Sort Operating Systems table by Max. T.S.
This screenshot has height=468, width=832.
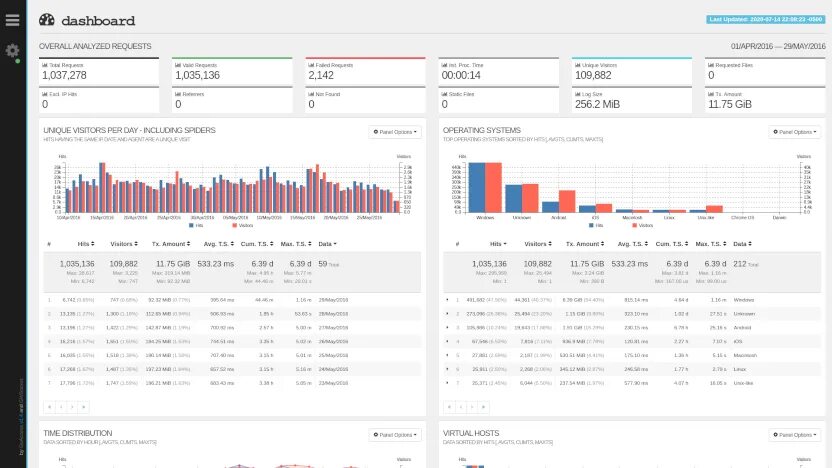tap(711, 244)
